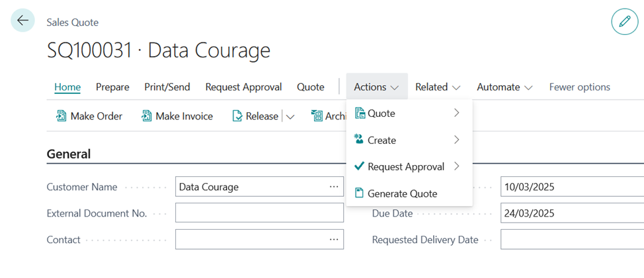The height and width of the screenshot is (278, 644).
Task: Click the back arrow icon
Action: tap(23, 21)
